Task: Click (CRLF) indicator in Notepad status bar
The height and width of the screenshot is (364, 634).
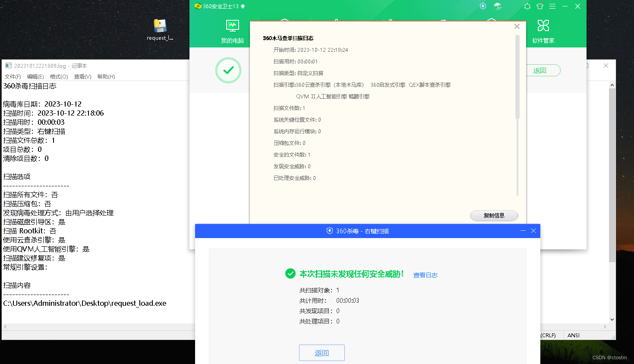Action: 549,335
